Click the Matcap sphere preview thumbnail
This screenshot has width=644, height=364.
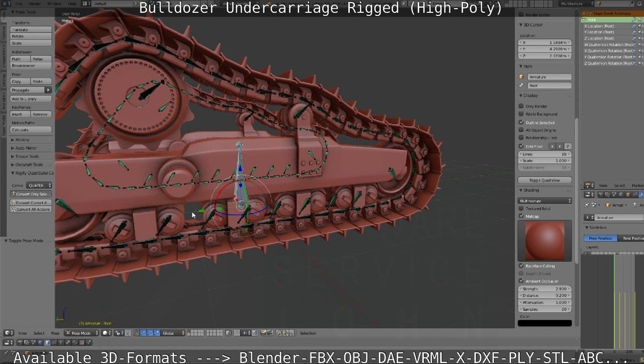pyautogui.click(x=544, y=241)
